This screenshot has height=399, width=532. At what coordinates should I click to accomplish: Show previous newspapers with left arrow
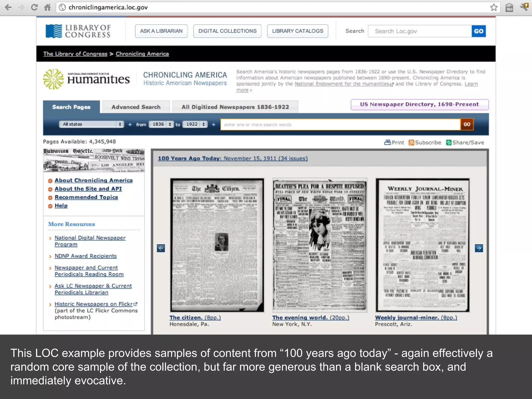tap(161, 248)
